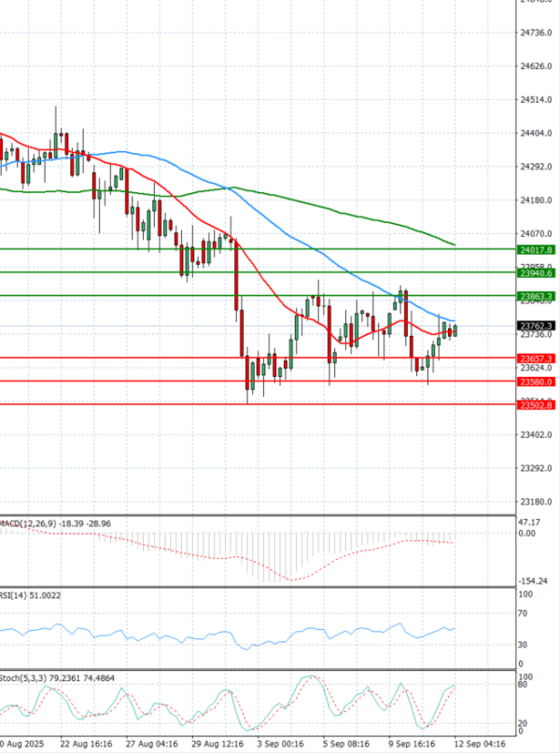Click the 23580.0 support level label
Viewport: 560px width, 753px height.
(x=536, y=382)
